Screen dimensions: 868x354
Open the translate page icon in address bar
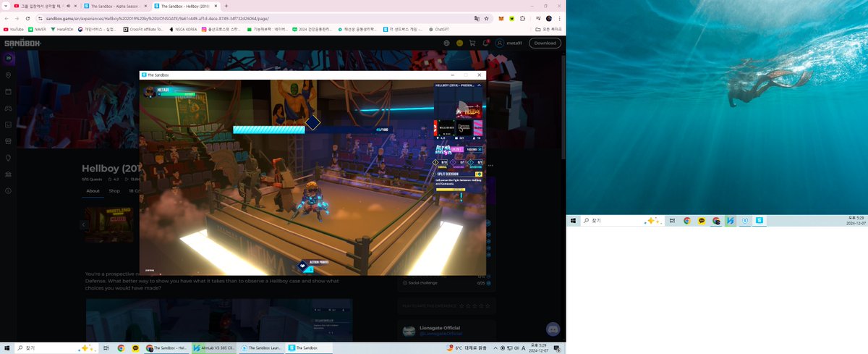476,18
